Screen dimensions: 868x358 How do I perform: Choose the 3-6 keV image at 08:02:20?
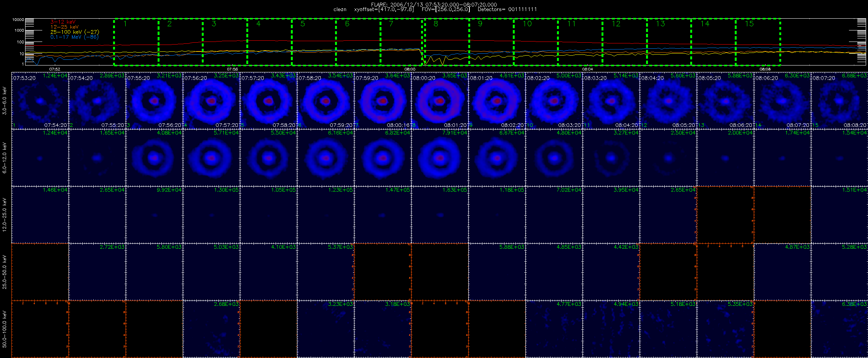point(554,101)
